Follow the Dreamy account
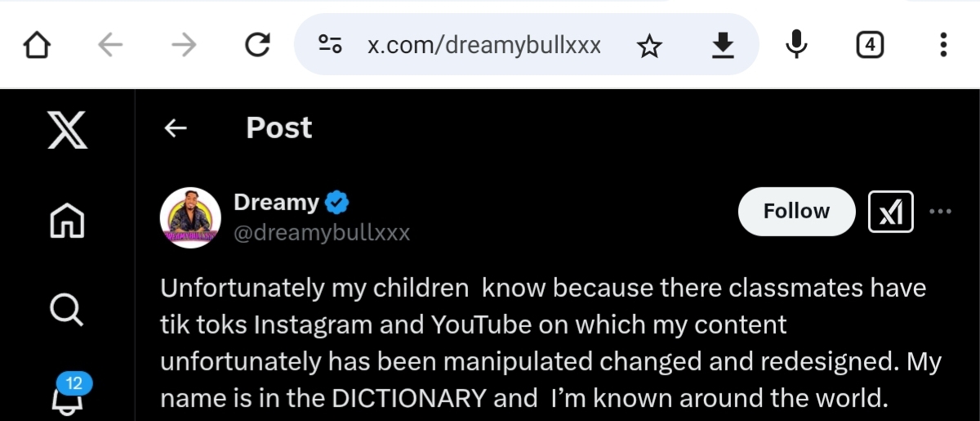The width and height of the screenshot is (980, 421). coord(796,211)
